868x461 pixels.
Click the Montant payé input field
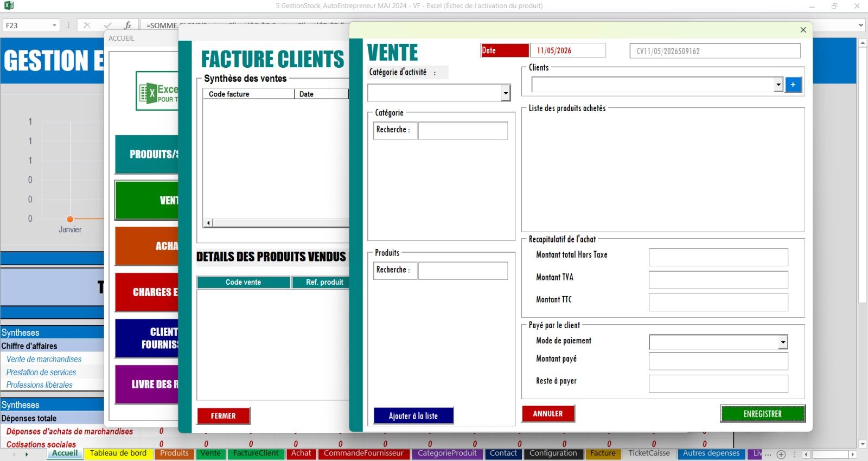pos(718,361)
